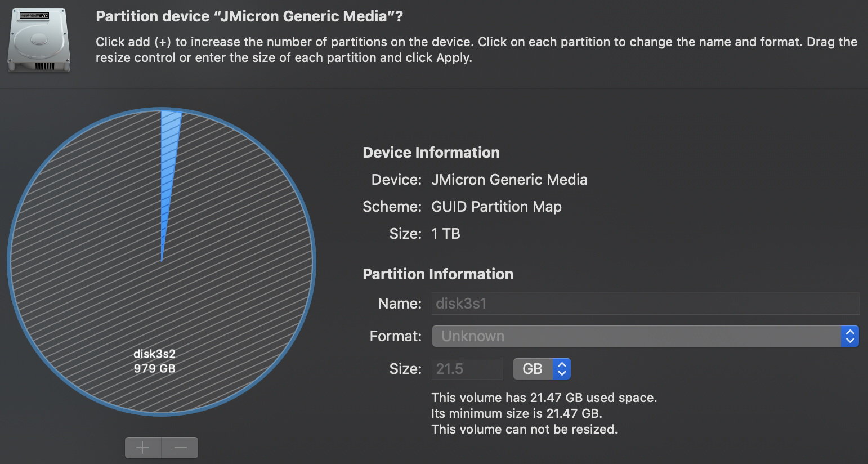Add a partition with the plus button

coord(143,448)
